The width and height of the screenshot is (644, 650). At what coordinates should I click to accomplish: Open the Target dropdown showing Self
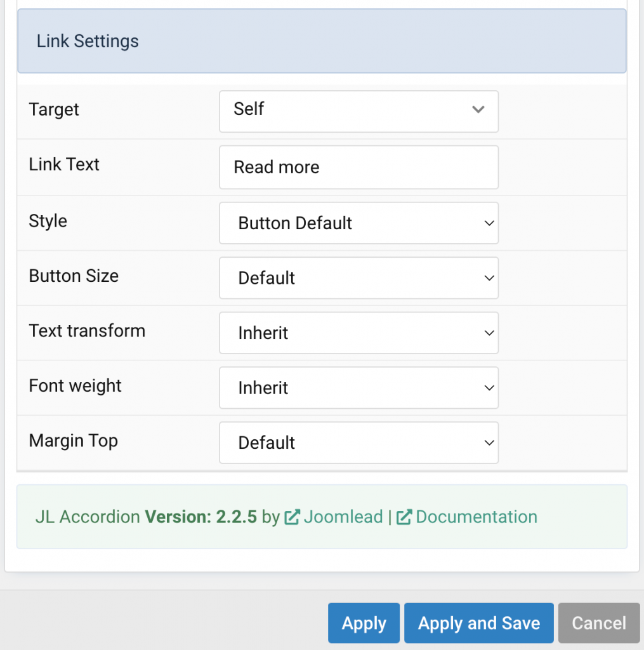358,110
